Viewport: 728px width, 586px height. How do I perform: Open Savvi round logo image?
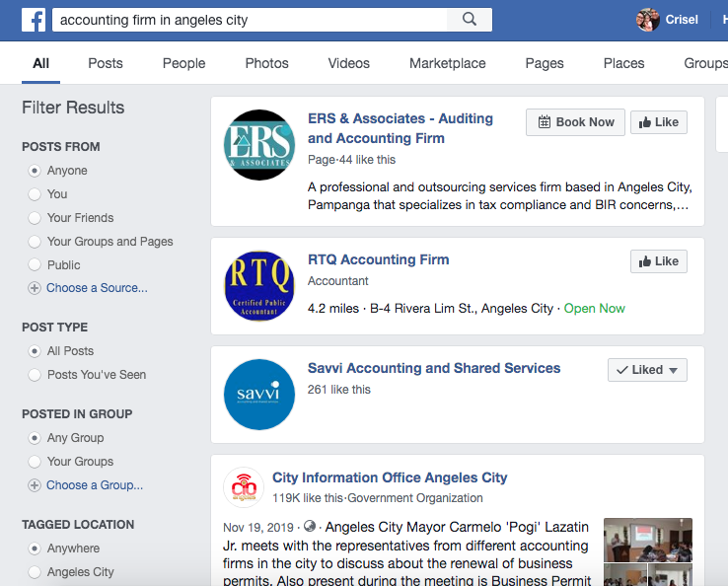coord(259,395)
